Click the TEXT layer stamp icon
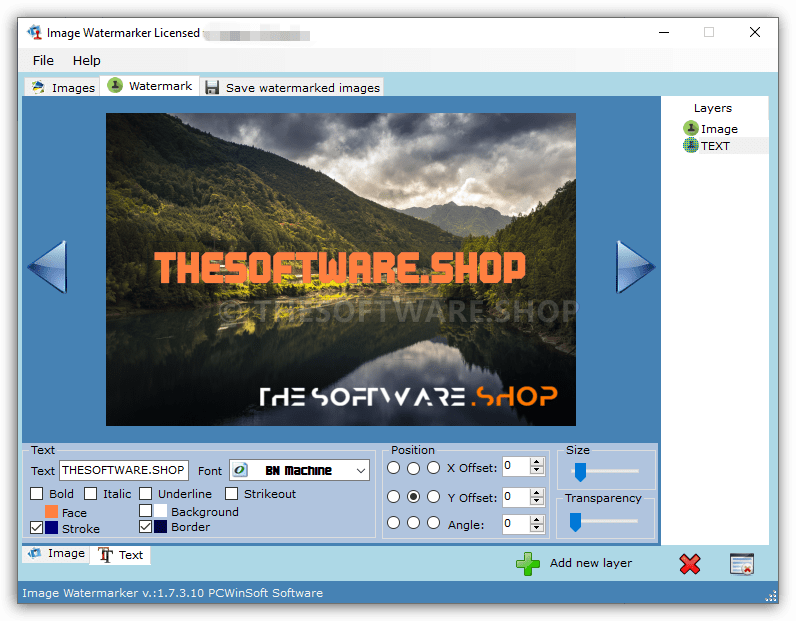 coord(690,146)
